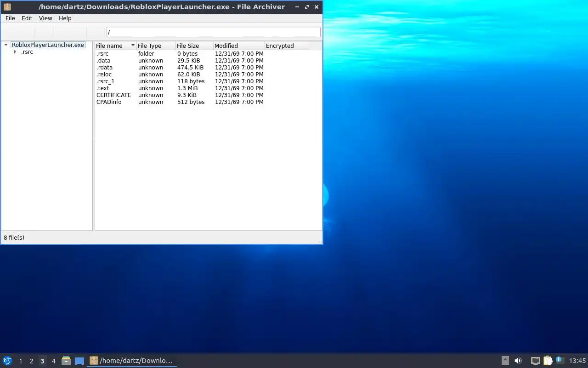Open the clipboard manager tray icon
The image size is (588, 368).
[548, 361]
